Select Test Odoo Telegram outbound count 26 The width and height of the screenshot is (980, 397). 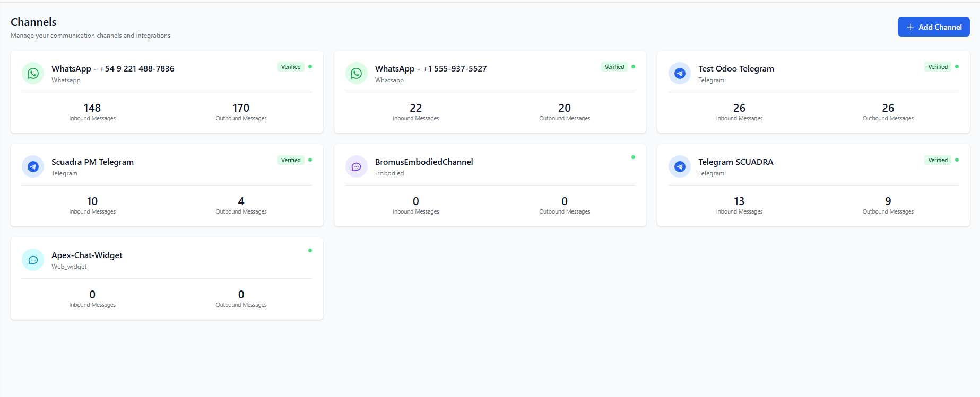tap(888, 108)
